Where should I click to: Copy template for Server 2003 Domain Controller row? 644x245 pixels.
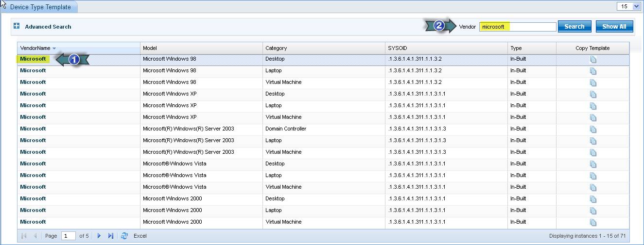tap(592, 129)
